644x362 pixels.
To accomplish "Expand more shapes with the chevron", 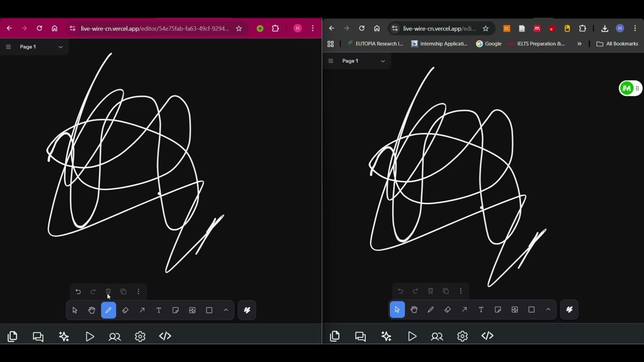I will coord(225,310).
